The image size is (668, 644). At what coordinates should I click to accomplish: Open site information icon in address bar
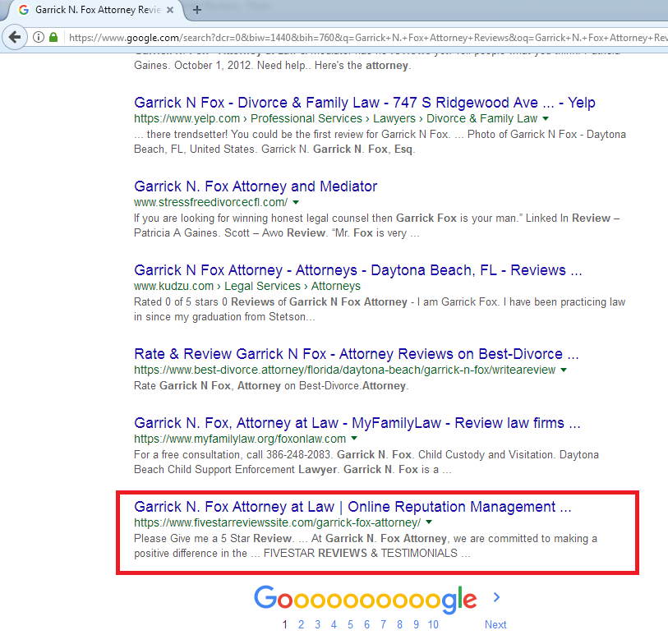pos(39,38)
